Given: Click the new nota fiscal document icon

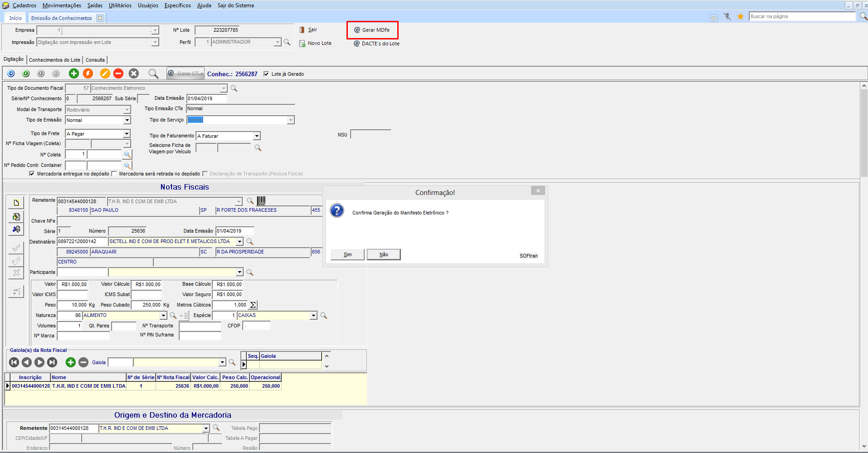Looking at the screenshot, I should click(16, 203).
